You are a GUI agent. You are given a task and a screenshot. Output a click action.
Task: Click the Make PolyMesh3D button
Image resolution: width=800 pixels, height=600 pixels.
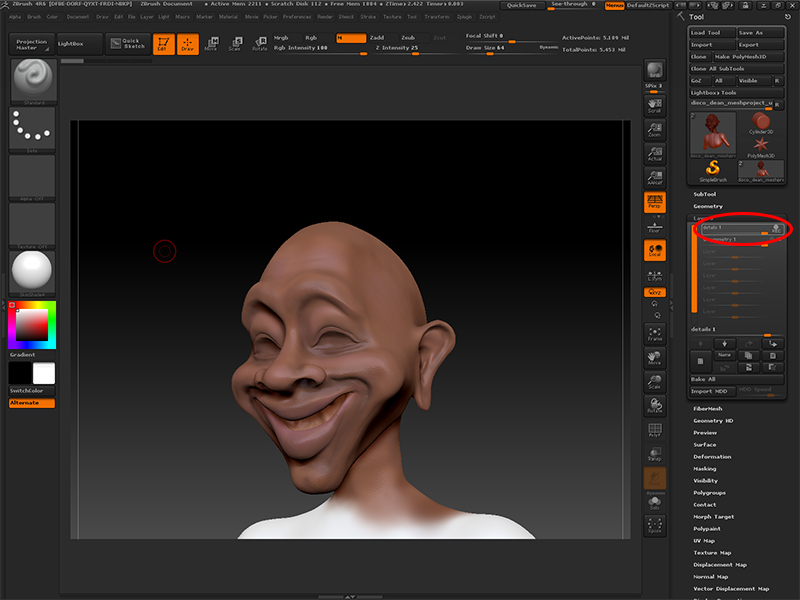tap(747, 57)
